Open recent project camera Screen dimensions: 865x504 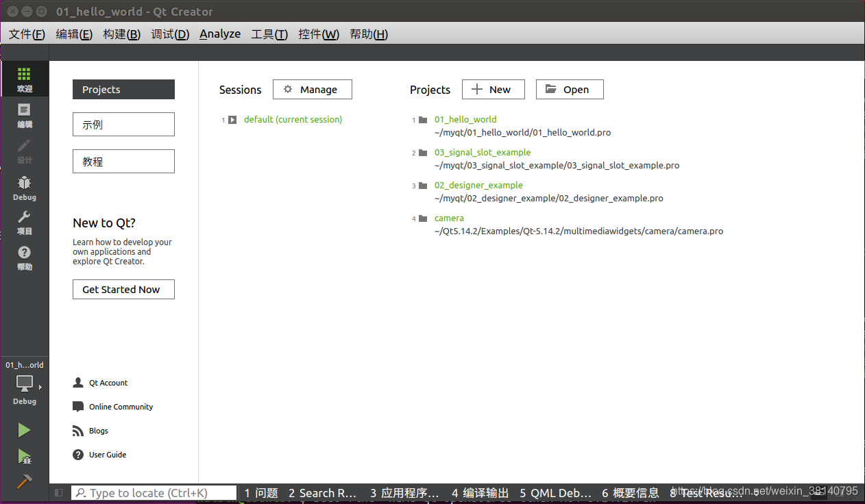click(x=449, y=218)
